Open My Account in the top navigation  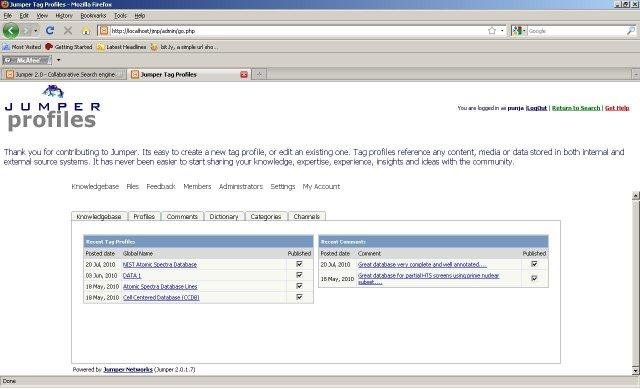321,187
